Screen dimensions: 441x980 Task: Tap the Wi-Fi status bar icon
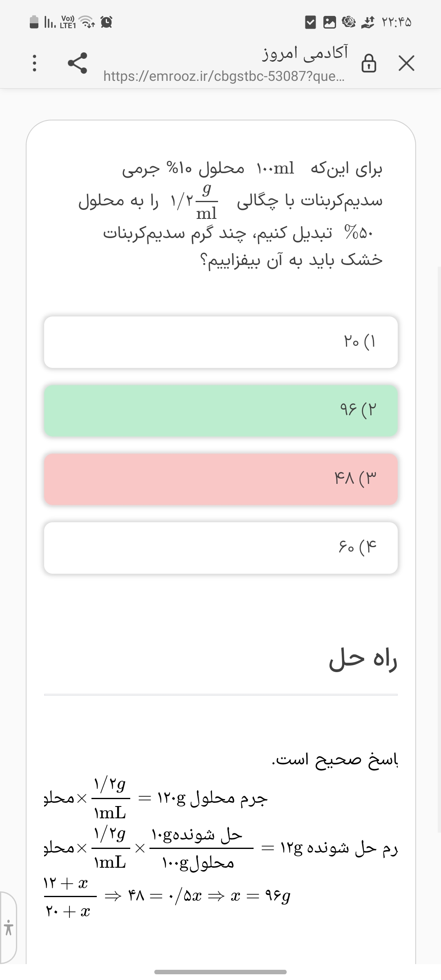pyautogui.click(x=87, y=22)
